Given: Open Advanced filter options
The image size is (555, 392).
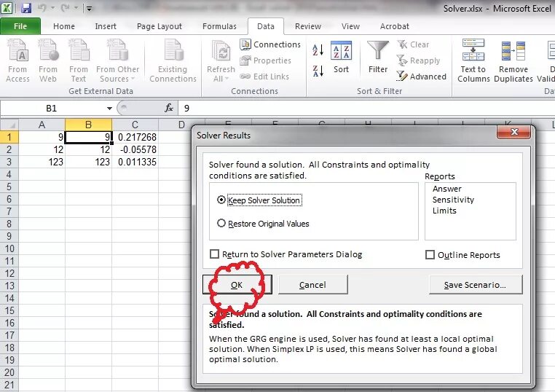Looking at the screenshot, I should click(x=421, y=77).
